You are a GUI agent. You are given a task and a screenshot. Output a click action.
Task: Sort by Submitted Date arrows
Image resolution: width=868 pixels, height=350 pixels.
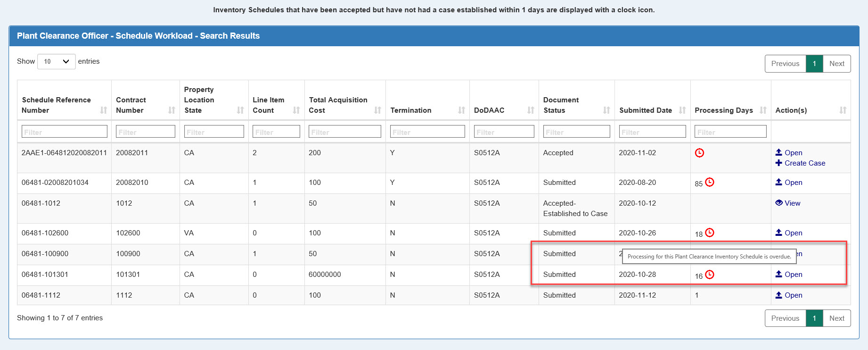point(682,110)
